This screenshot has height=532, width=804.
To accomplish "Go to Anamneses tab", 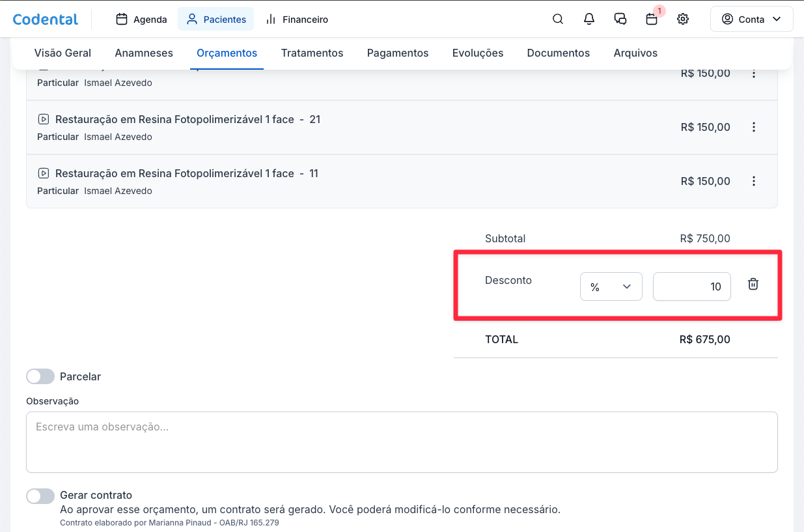I will tap(144, 53).
